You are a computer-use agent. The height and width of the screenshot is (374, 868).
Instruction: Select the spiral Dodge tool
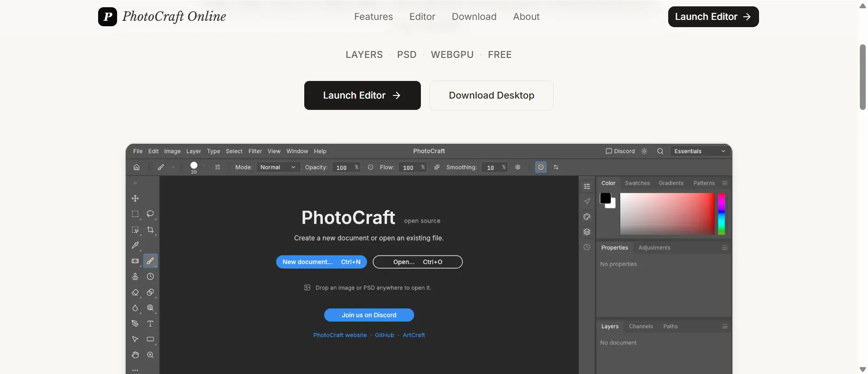(x=151, y=308)
